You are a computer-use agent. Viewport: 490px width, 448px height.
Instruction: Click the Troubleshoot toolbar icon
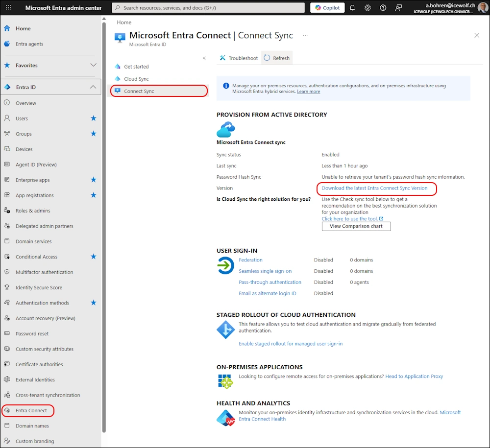click(x=223, y=58)
